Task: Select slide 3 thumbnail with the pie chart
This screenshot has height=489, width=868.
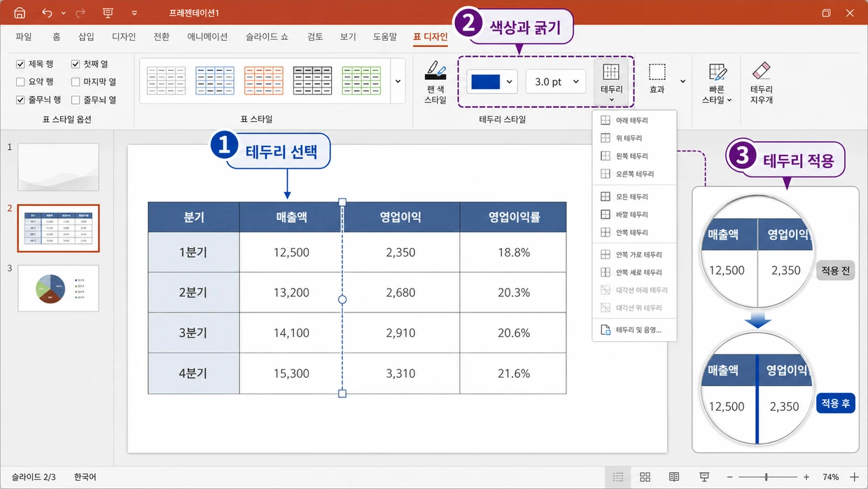Action: click(x=58, y=288)
